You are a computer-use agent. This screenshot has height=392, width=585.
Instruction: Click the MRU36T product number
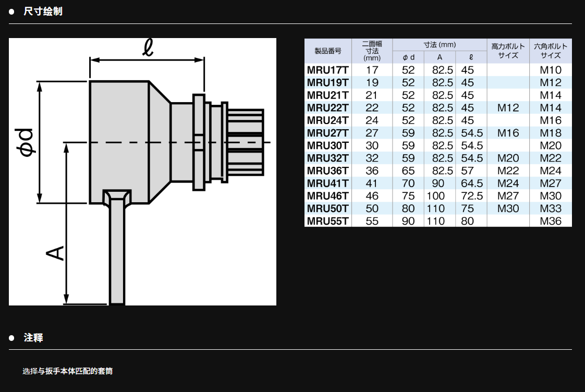[x=327, y=171]
